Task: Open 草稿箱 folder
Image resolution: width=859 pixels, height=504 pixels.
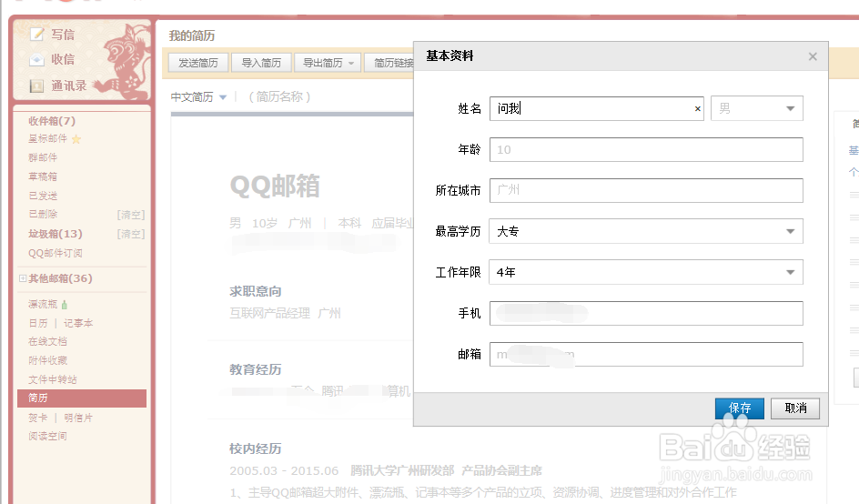Action: tap(43, 176)
